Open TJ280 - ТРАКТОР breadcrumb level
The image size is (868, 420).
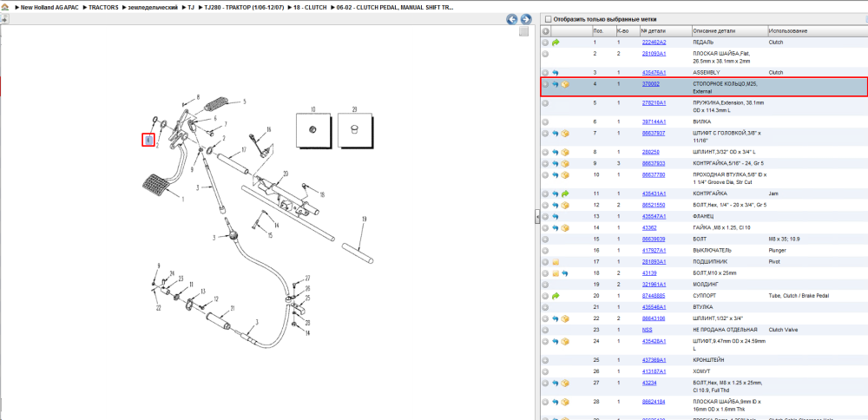pyautogui.click(x=244, y=9)
